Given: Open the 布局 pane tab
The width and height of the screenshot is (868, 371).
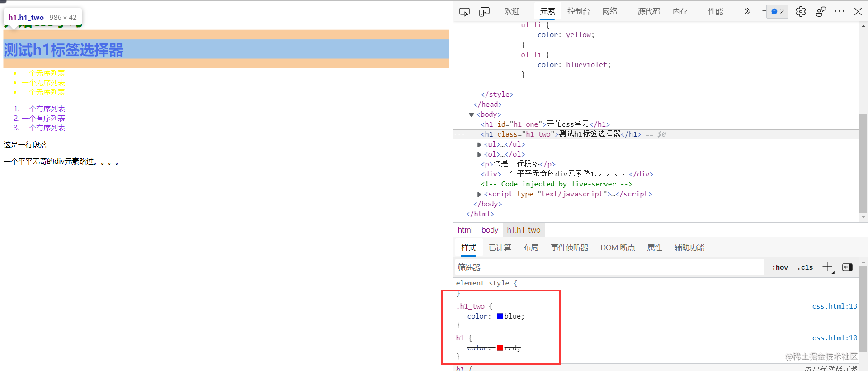Looking at the screenshot, I should 531,247.
